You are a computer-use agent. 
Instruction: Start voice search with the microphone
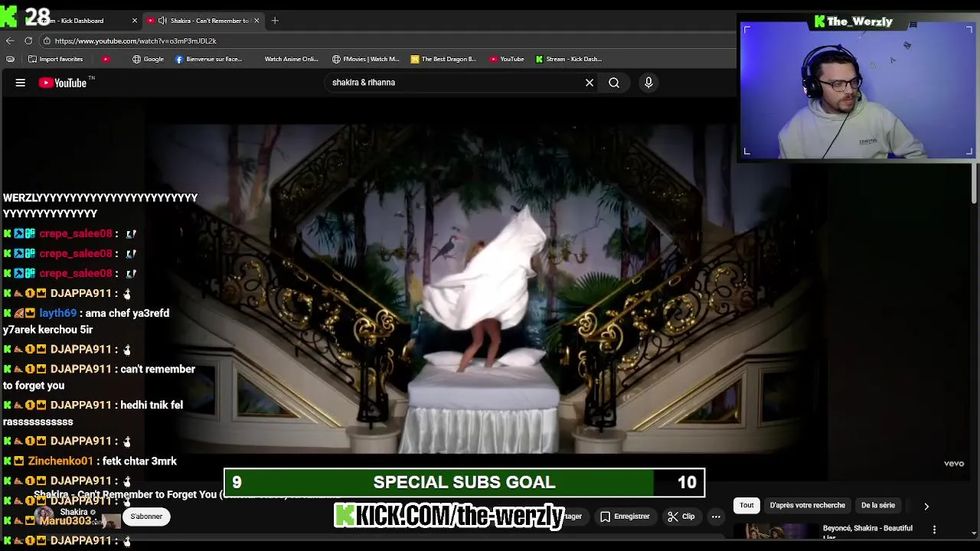point(648,83)
